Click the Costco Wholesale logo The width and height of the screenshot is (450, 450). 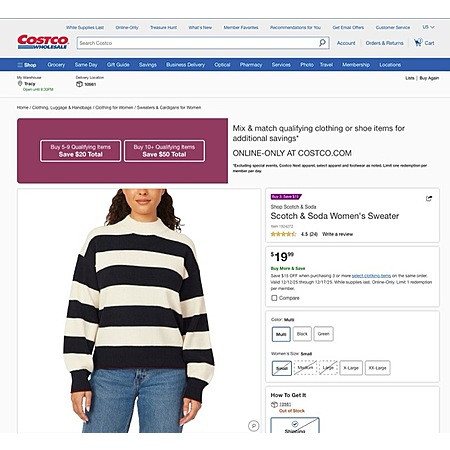(x=43, y=42)
